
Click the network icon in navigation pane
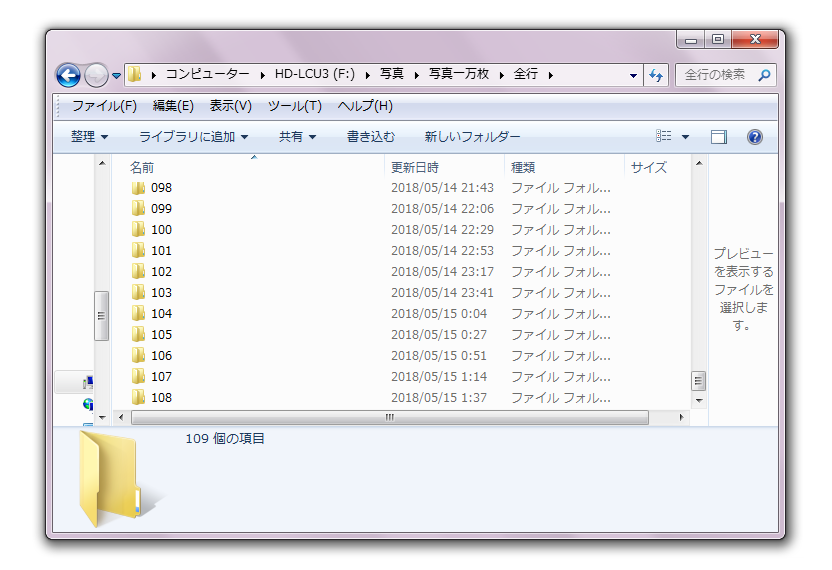tap(88, 404)
